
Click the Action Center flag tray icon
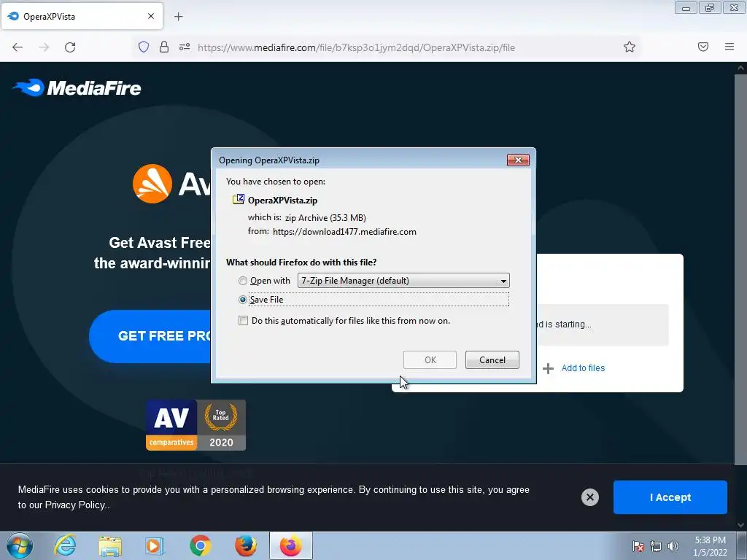point(638,546)
